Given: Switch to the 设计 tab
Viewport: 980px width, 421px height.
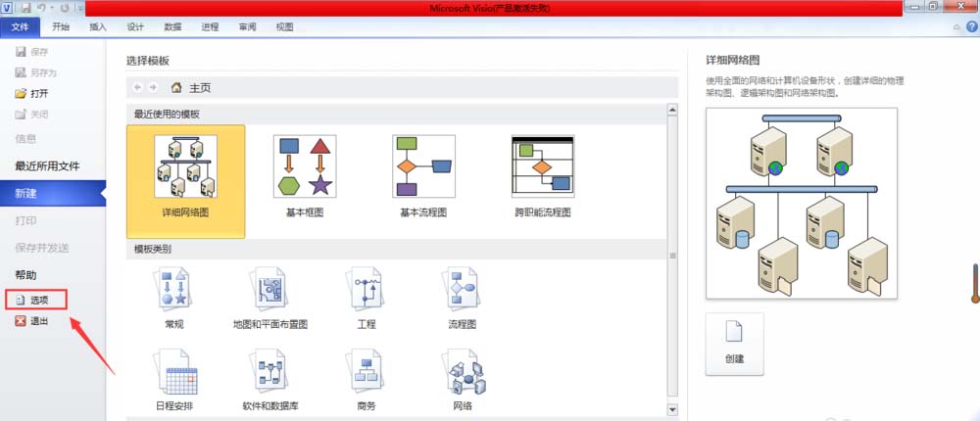Looking at the screenshot, I should tap(135, 26).
